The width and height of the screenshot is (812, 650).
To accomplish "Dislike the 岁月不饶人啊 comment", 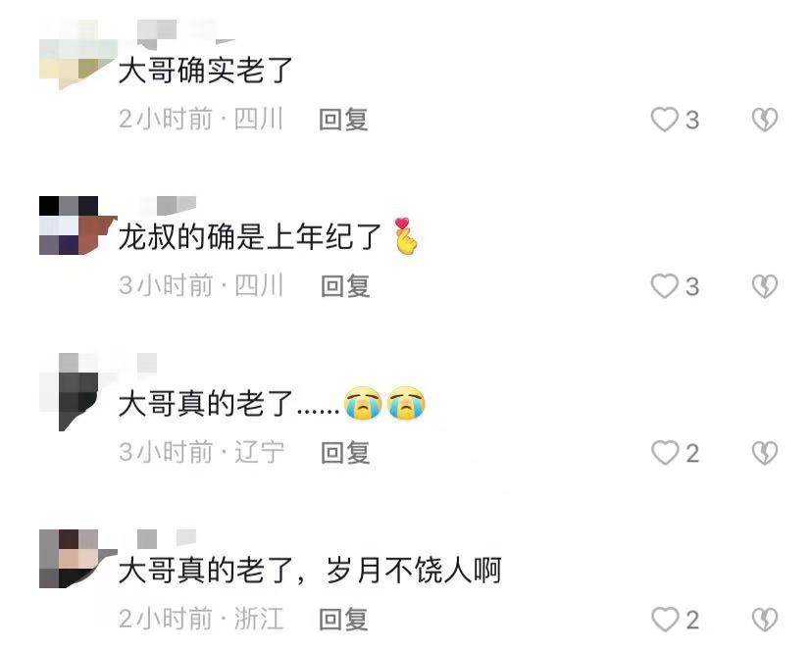I will [765, 620].
